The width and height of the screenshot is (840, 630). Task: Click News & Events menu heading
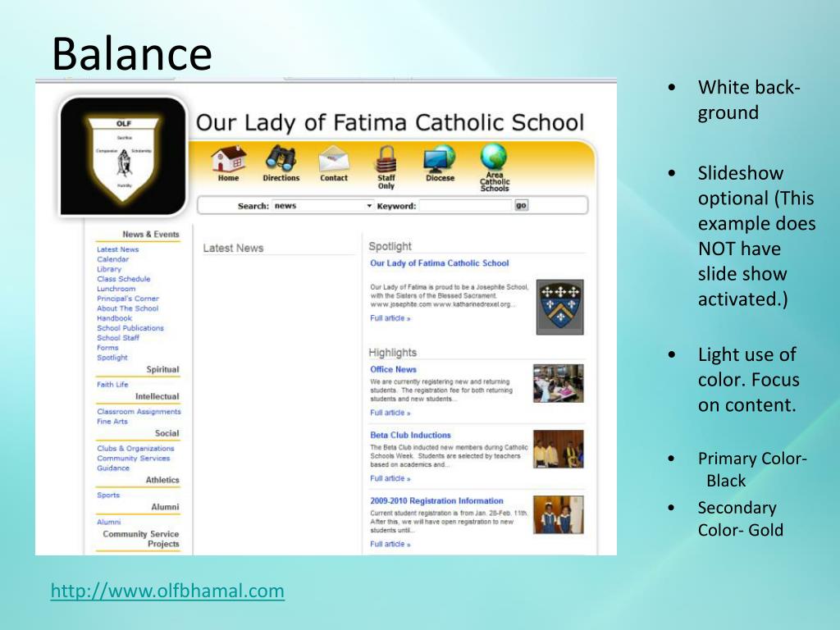coord(151,234)
